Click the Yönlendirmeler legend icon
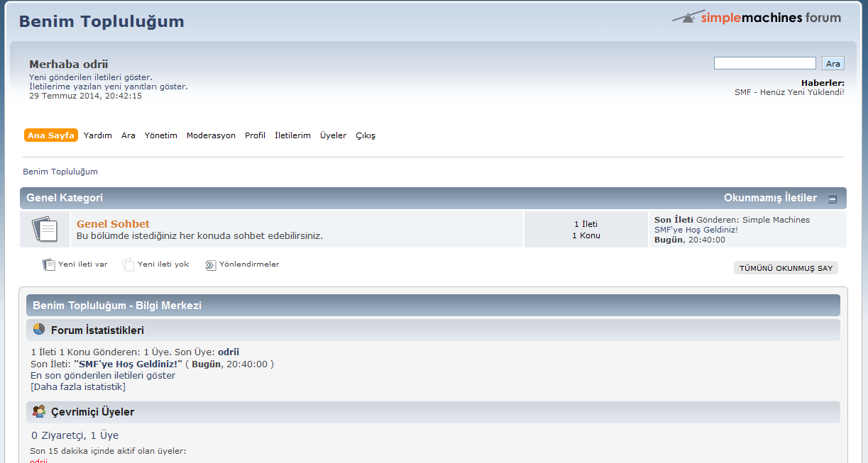 210,265
